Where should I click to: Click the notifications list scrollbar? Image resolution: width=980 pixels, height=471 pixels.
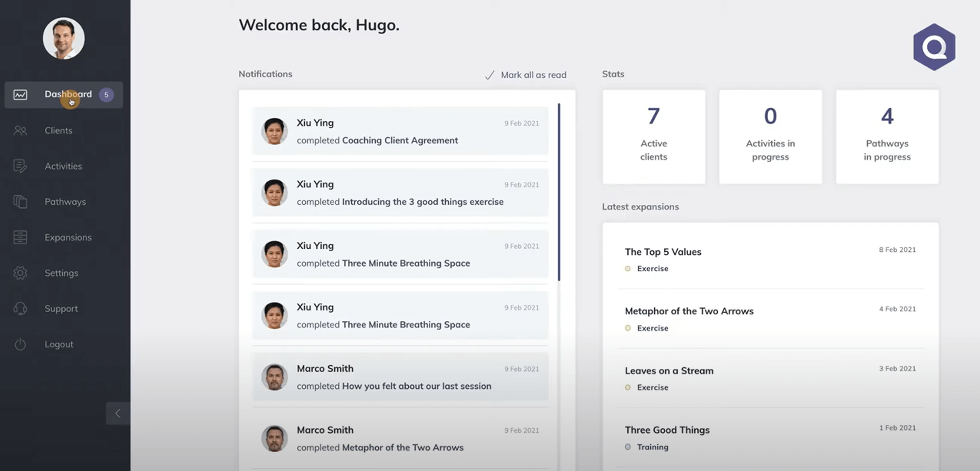pos(559,192)
